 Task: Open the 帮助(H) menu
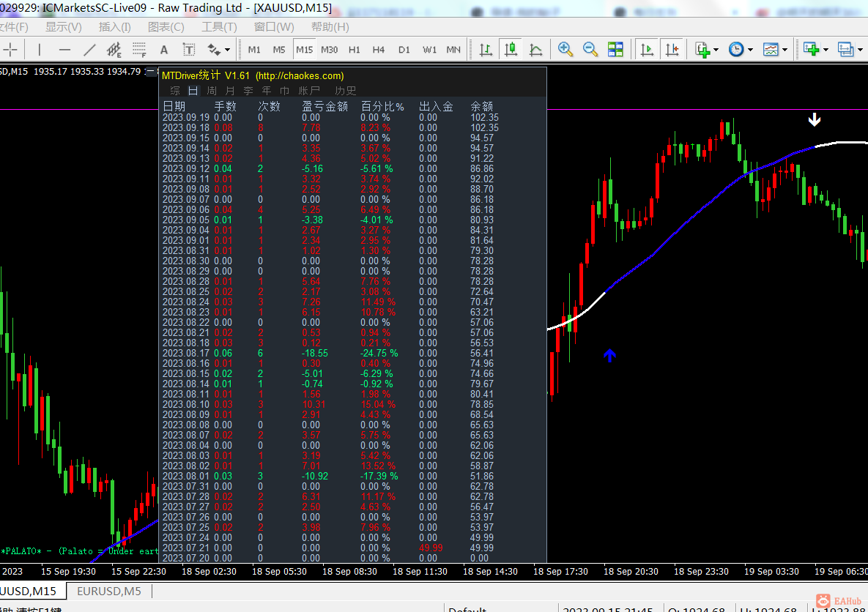(330, 26)
